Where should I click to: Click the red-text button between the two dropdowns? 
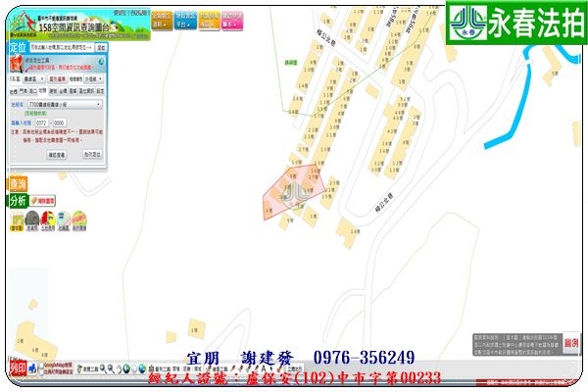[x=58, y=79]
